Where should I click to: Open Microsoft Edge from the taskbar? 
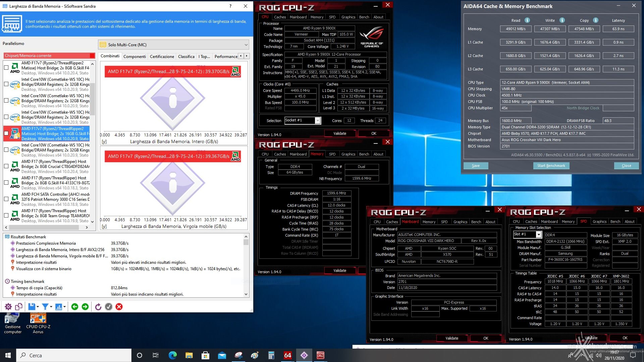172,355
